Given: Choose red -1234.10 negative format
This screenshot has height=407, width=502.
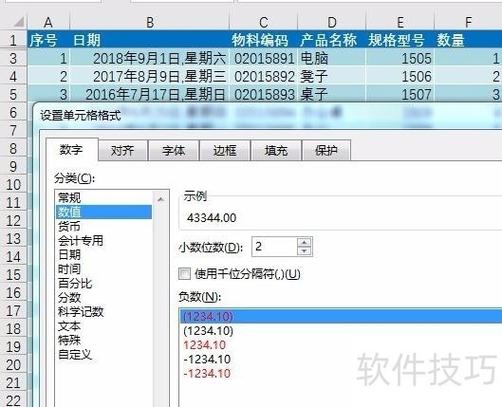Looking at the screenshot, I should [x=341, y=374].
